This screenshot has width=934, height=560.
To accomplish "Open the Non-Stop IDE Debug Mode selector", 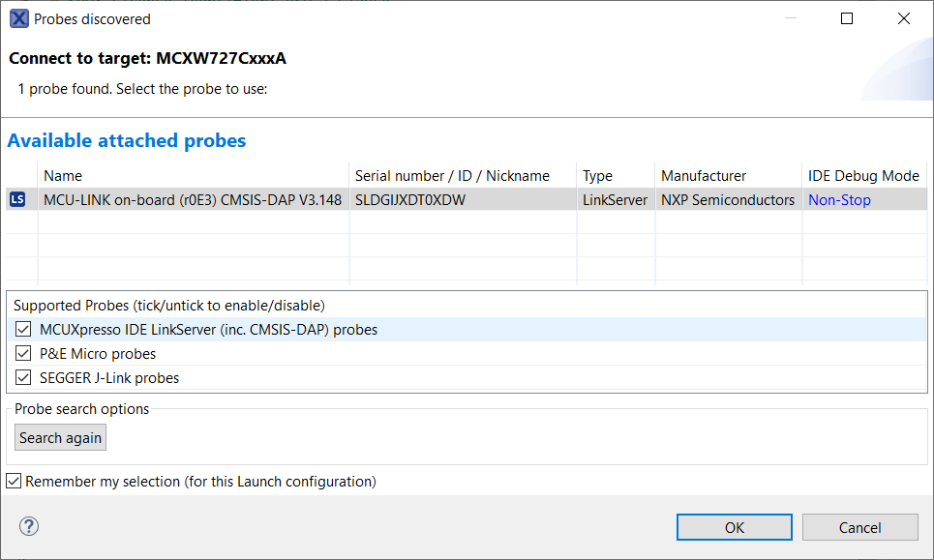I will click(x=839, y=200).
